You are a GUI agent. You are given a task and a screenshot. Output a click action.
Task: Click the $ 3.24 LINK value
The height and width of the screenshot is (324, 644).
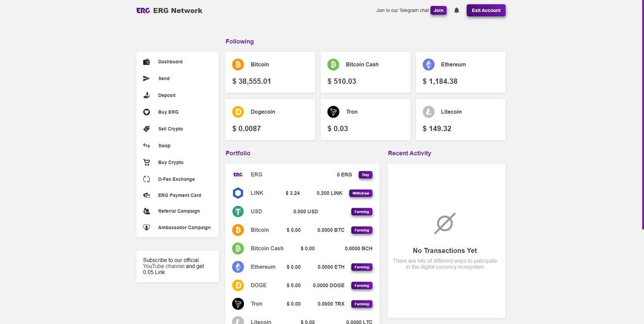click(293, 193)
